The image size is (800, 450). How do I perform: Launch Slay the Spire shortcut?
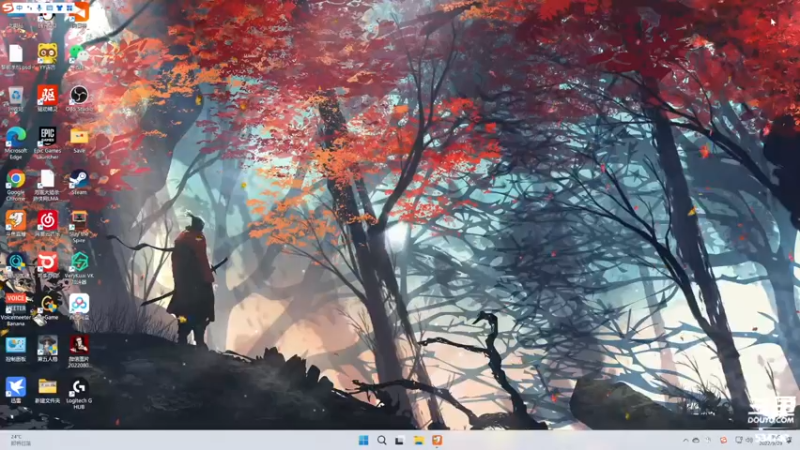click(79, 221)
